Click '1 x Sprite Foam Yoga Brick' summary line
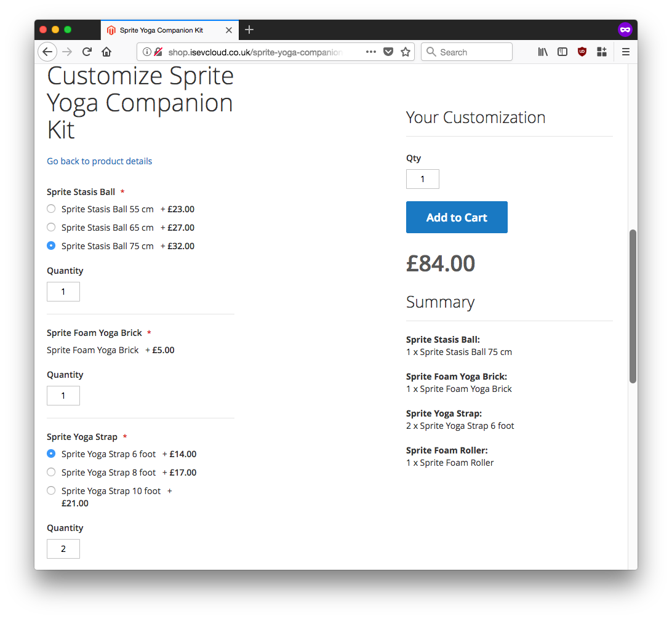Viewport: 672px width, 619px height. [459, 389]
